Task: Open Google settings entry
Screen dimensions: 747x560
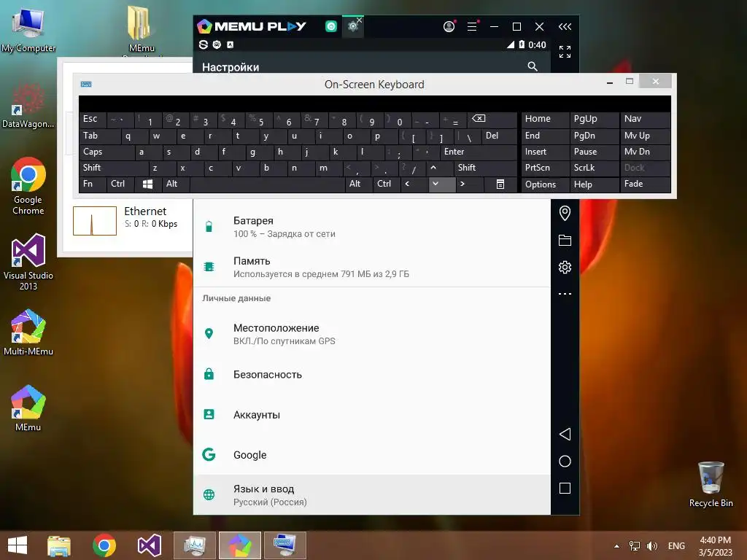Action: 371,455
